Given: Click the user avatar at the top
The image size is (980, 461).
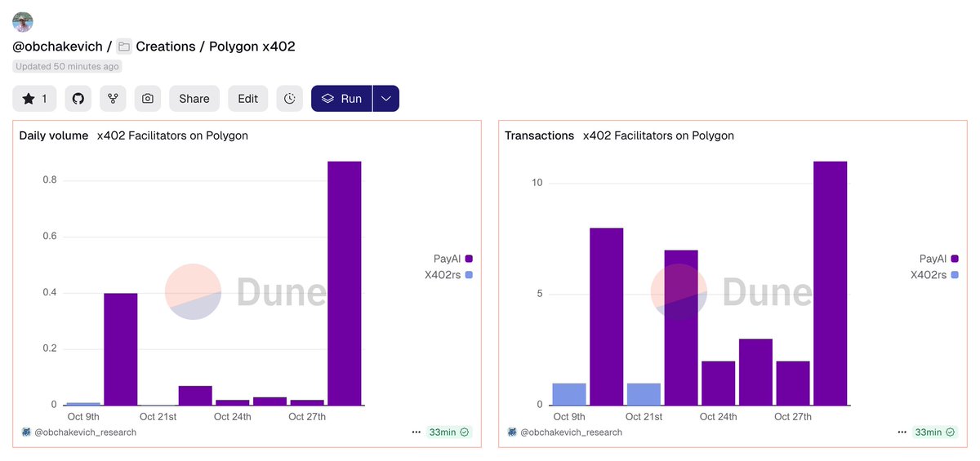Looking at the screenshot, I should tap(23, 22).
